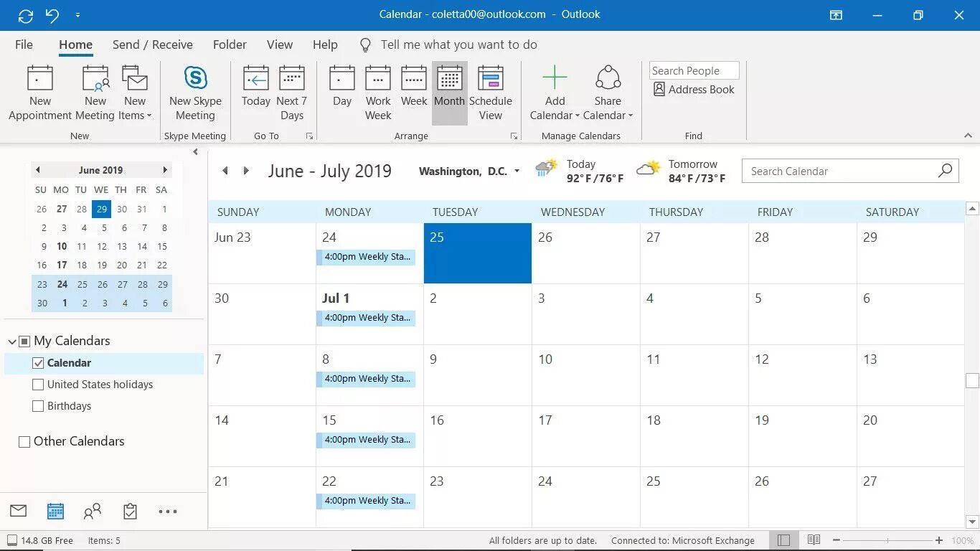Open the Weekly Staff event on July 15
The image size is (980, 551).
tap(367, 440)
